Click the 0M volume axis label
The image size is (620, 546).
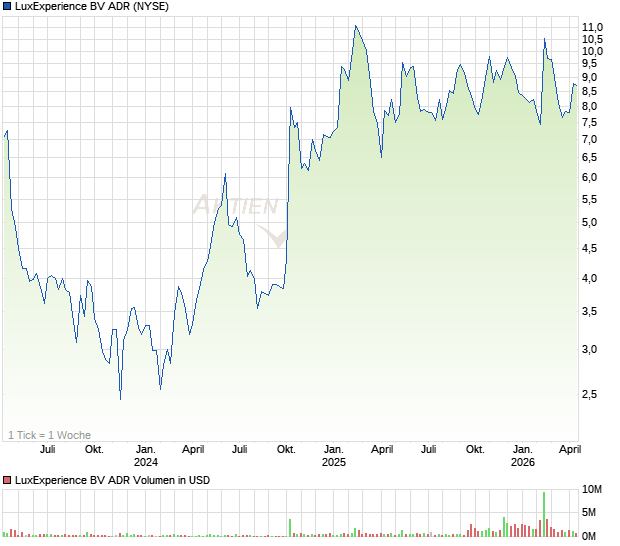589,536
